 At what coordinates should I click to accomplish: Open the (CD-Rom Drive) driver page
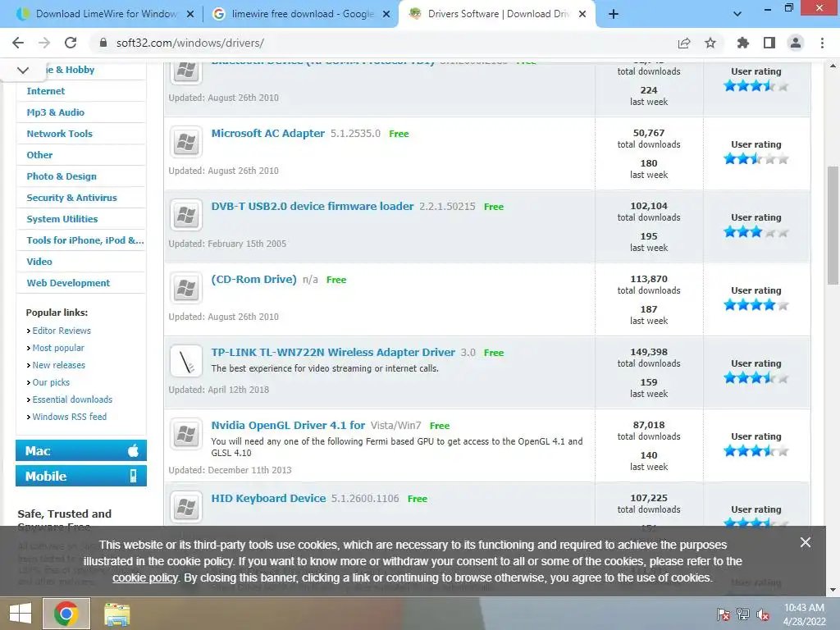tap(254, 279)
